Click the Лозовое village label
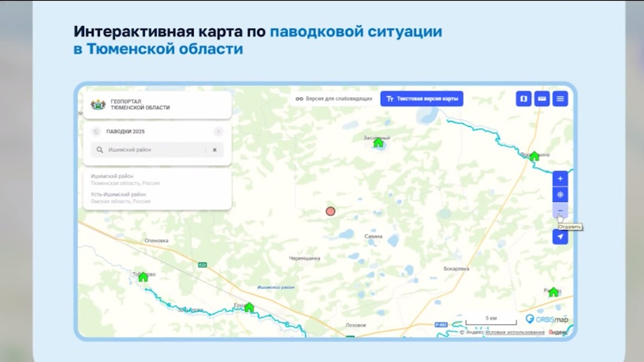Screen dimensions: 644x362 click(356, 325)
